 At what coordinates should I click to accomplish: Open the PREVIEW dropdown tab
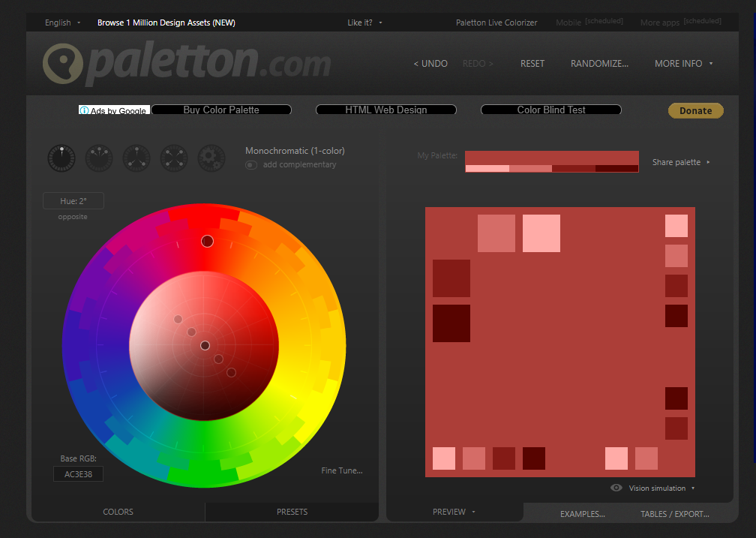(454, 512)
